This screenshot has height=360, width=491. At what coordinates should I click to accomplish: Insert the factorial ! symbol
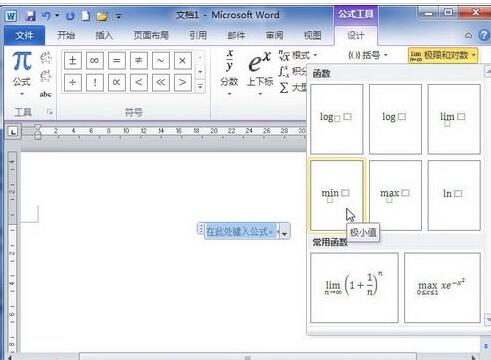click(x=94, y=82)
